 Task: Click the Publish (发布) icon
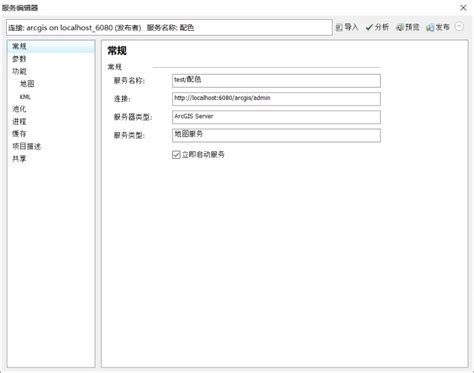coord(430,27)
